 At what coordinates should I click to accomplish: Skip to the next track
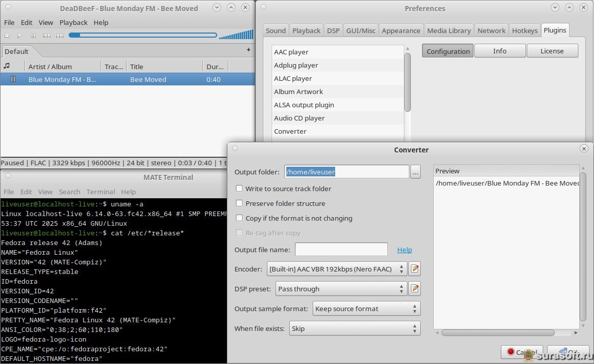(x=60, y=36)
